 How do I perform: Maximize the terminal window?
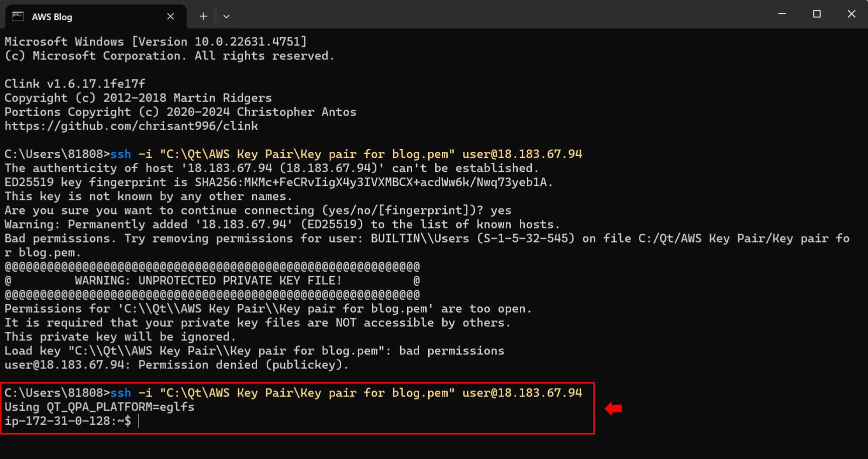point(817,14)
